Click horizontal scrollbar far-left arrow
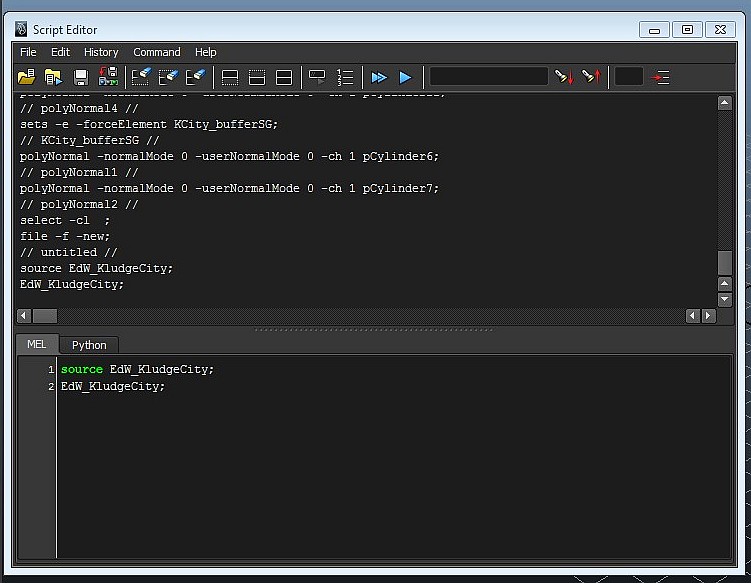This screenshot has width=751, height=583. pos(23,316)
